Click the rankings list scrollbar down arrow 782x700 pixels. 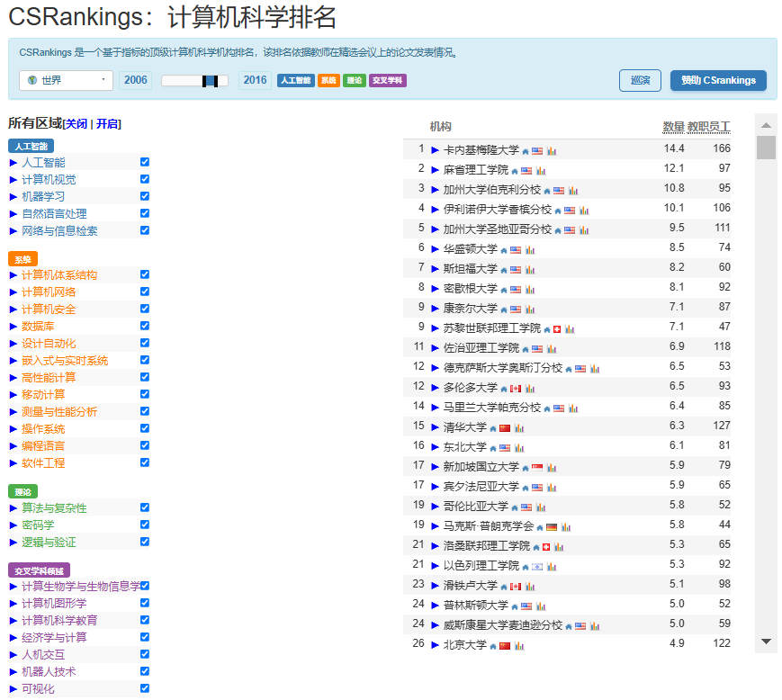(x=767, y=642)
